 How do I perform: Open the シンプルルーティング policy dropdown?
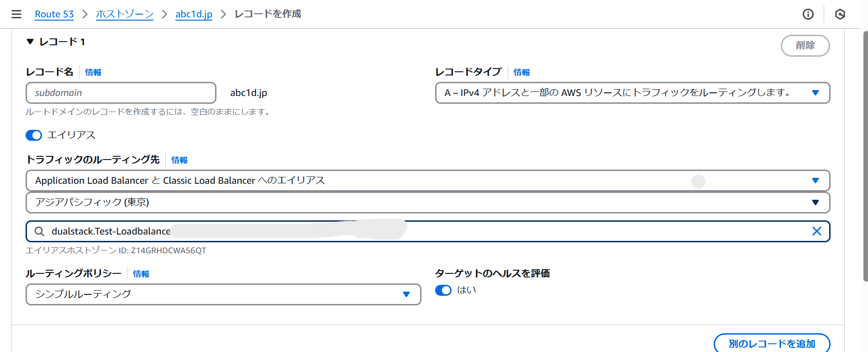(223, 294)
